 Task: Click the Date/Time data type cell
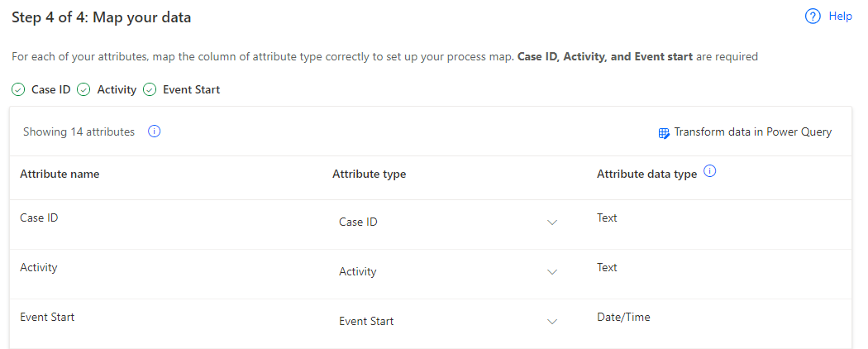623,318
